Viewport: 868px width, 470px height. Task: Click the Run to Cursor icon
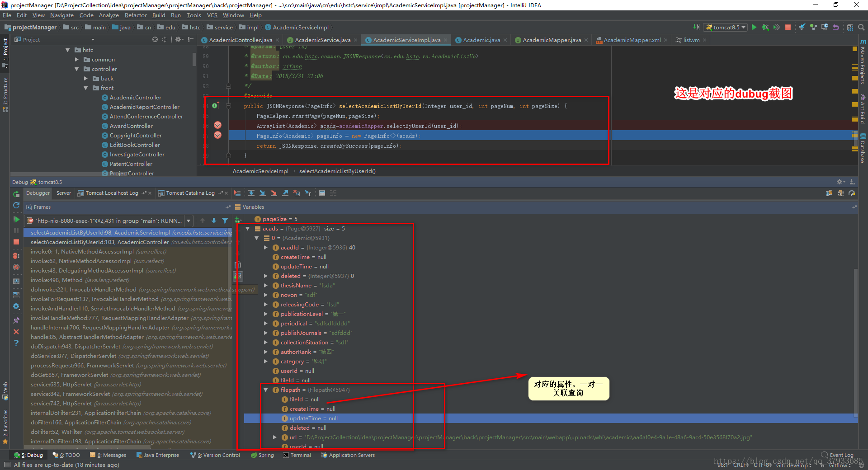(x=308, y=193)
